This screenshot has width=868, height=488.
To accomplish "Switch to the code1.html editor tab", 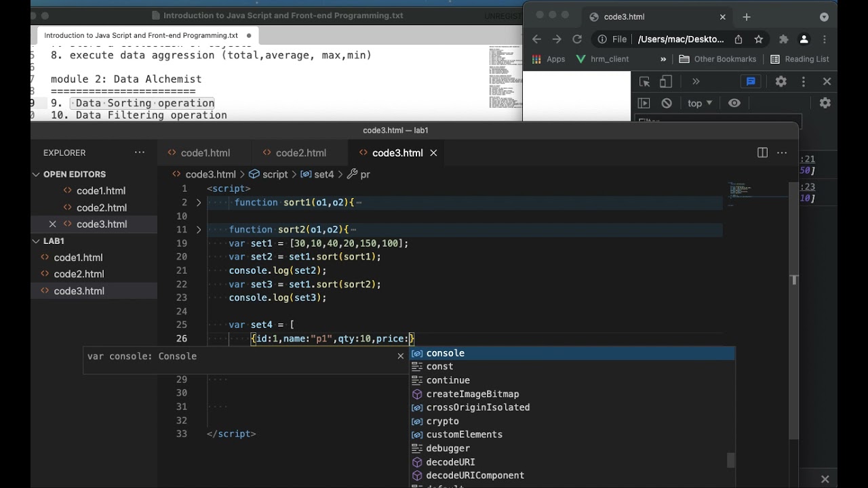I will click(x=205, y=152).
